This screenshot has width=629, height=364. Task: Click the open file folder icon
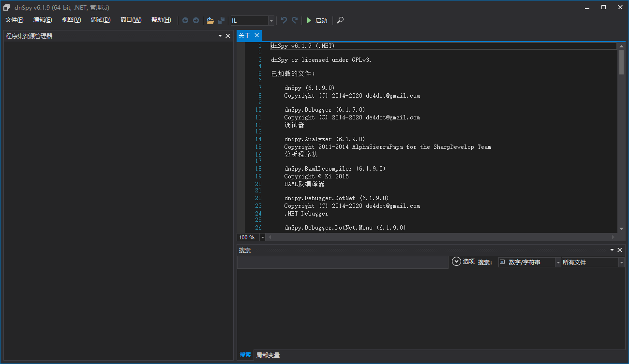click(210, 20)
